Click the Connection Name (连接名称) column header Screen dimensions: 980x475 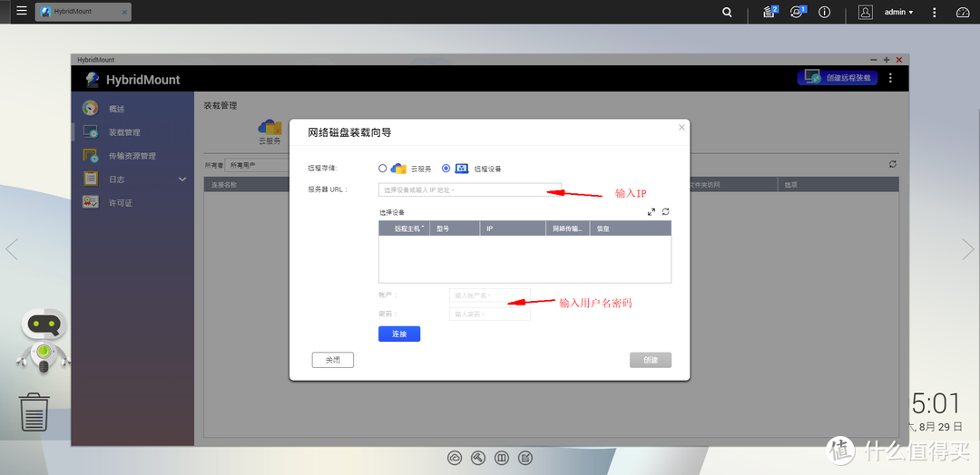click(x=224, y=185)
